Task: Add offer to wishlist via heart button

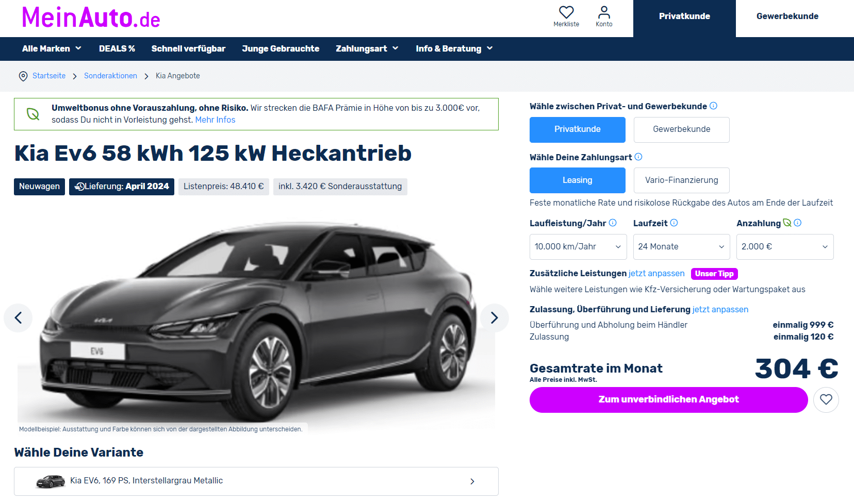Action: point(826,400)
